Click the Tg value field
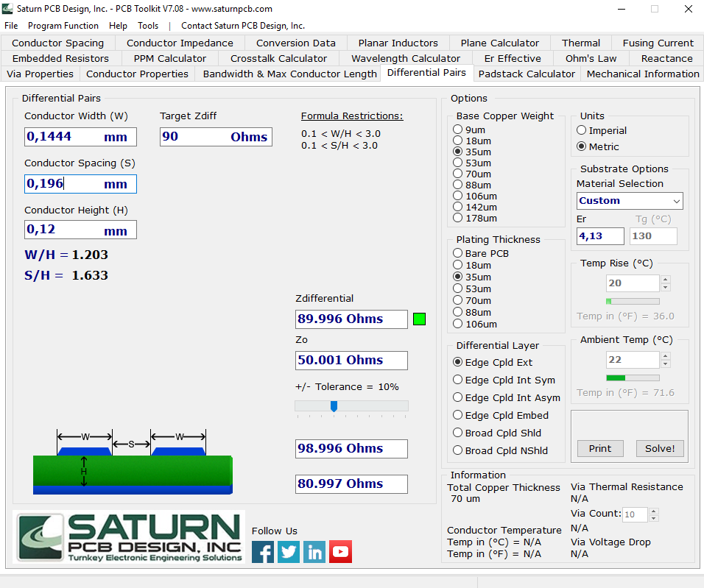 [x=653, y=236]
